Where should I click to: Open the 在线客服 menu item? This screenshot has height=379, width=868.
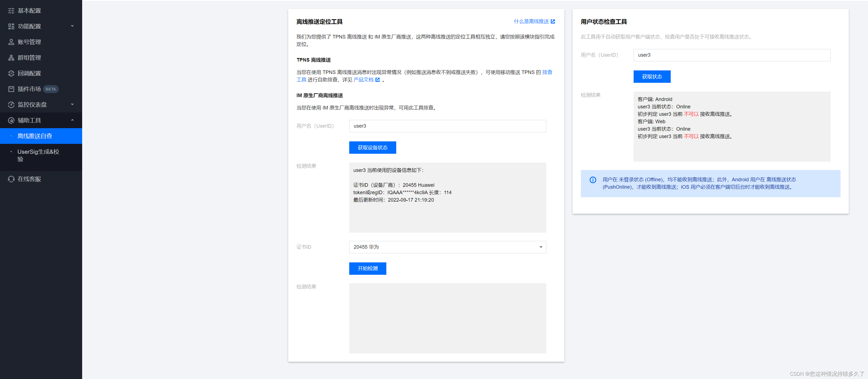[x=41, y=179]
